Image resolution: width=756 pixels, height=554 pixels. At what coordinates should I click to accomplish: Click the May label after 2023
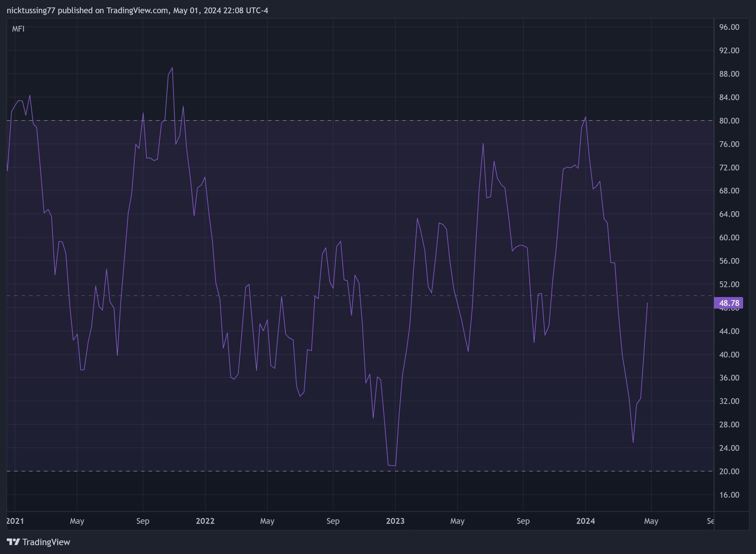(457, 521)
